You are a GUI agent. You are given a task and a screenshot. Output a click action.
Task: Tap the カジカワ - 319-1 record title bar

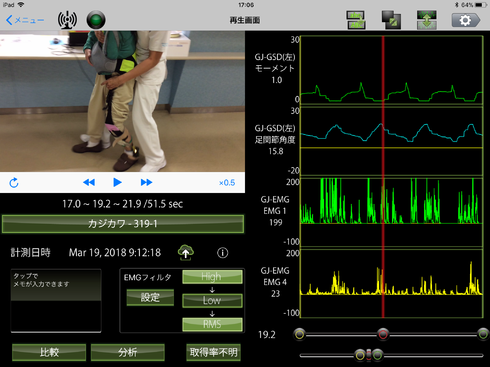123,224
